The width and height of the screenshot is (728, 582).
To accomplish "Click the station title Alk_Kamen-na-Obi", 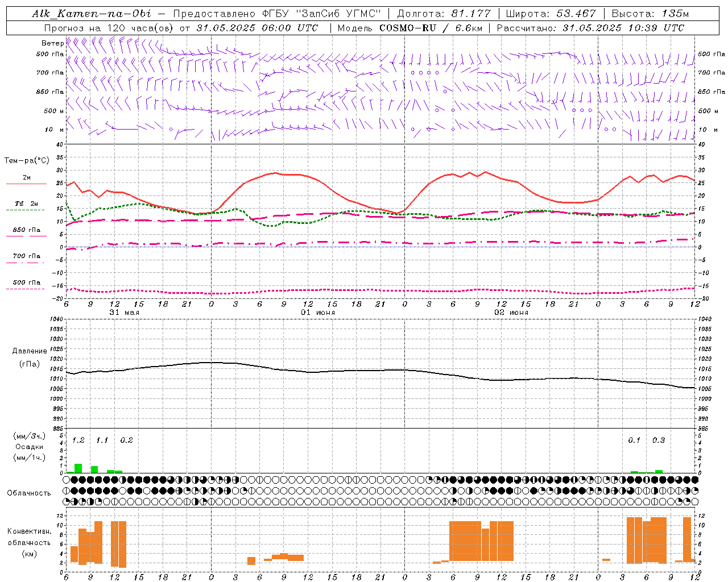I will [x=91, y=14].
